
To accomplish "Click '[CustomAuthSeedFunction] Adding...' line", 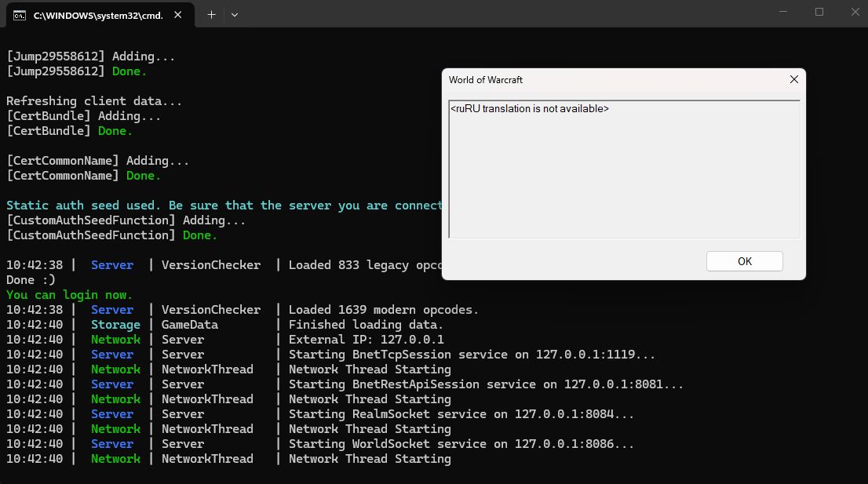I will pyautogui.click(x=126, y=220).
